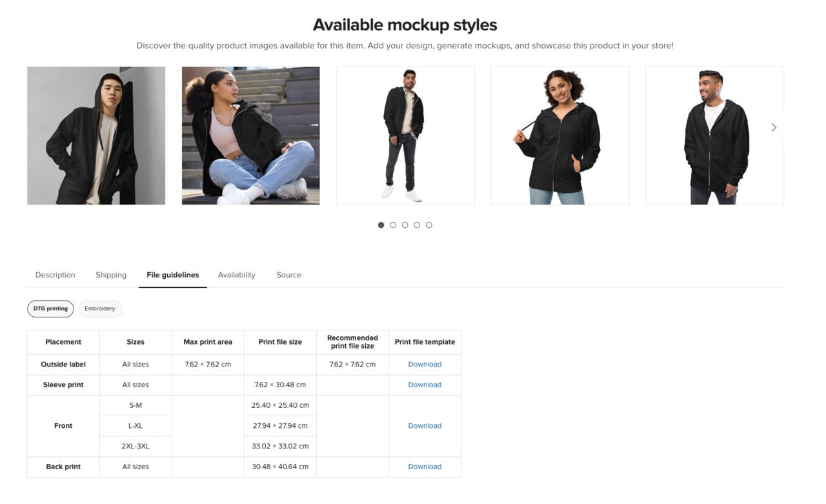The height and width of the screenshot is (504, 826).
Task: Select the DTG printing filter pill
Action: 50,308
